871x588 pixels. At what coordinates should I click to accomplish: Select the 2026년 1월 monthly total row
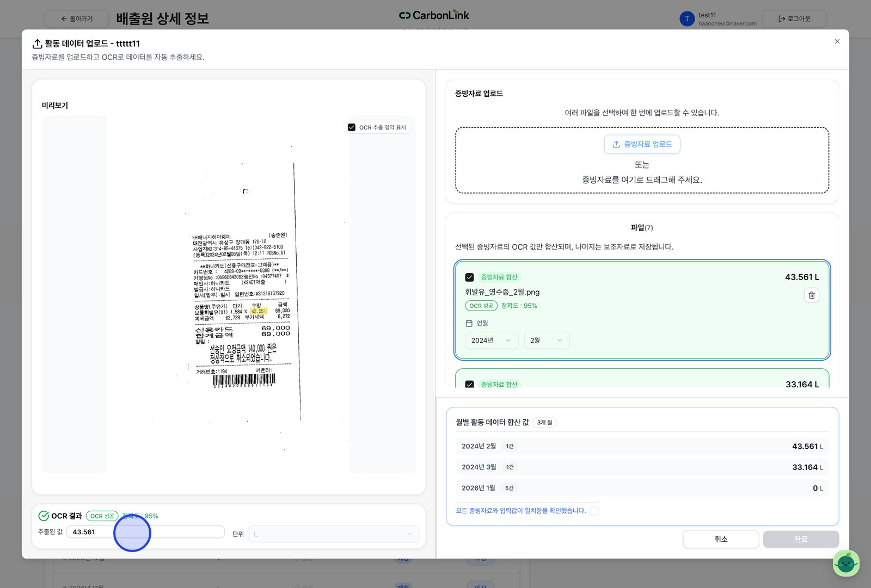[642, 488]
